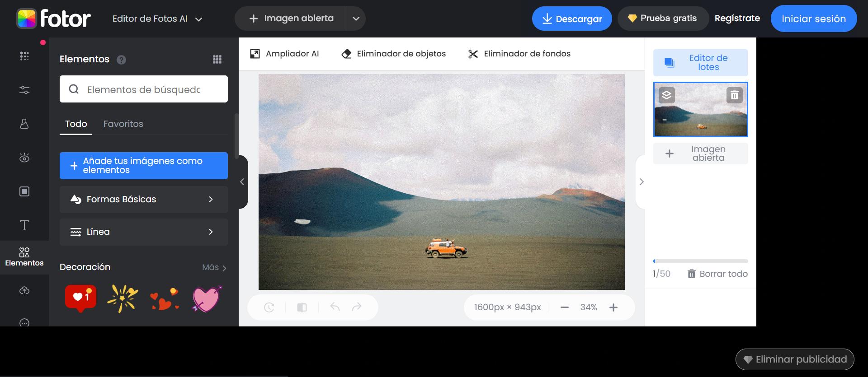Click the image count progress bar
Image resolution: width=868 pixels, height=377 pixels.
coord(701,261)
